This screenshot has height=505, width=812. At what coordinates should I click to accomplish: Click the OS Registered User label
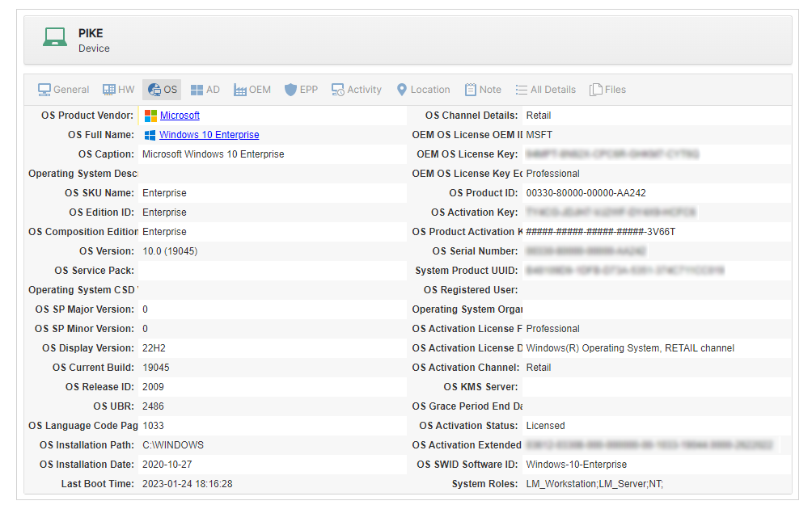click(x=470, y=290)
